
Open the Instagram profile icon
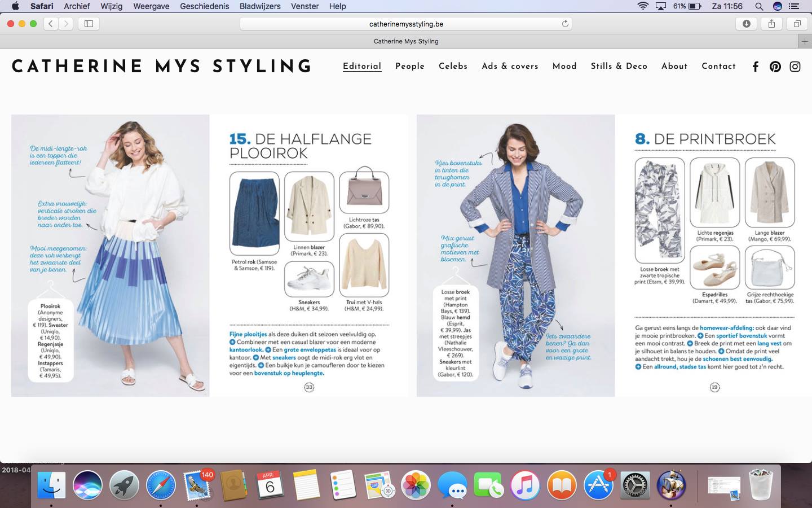(795, 67)
